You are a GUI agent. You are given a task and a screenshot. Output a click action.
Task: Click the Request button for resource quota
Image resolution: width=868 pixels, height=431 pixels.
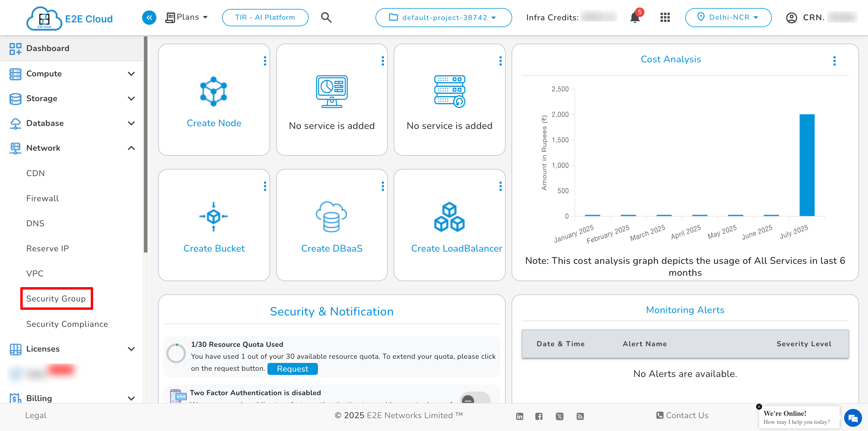293,369
